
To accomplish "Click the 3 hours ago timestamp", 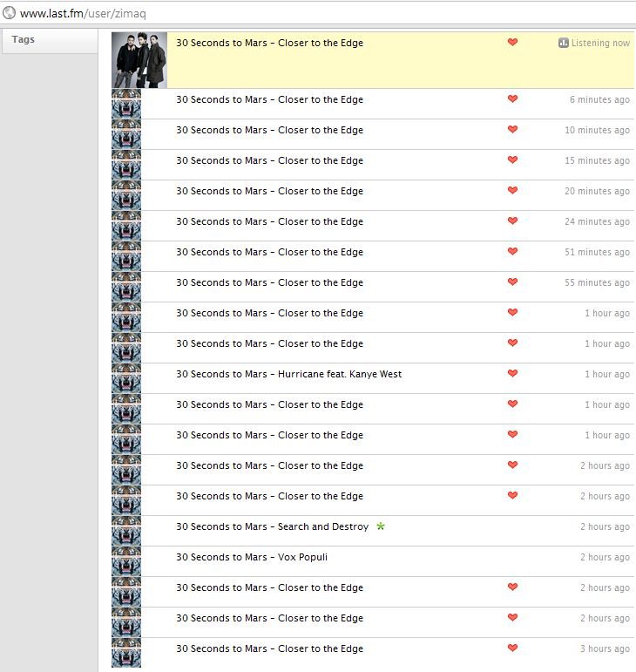I will (605, 648).
